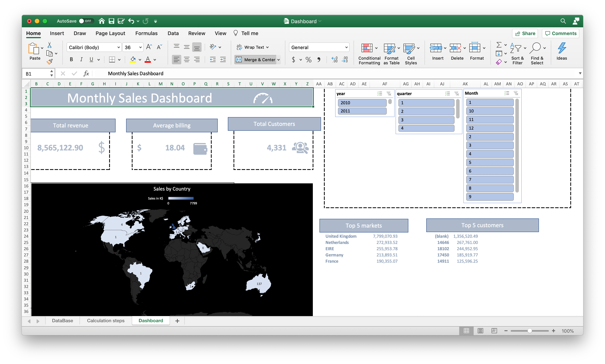
Task: Click the Ideas lightning icon
Action: tap(561, 48)
